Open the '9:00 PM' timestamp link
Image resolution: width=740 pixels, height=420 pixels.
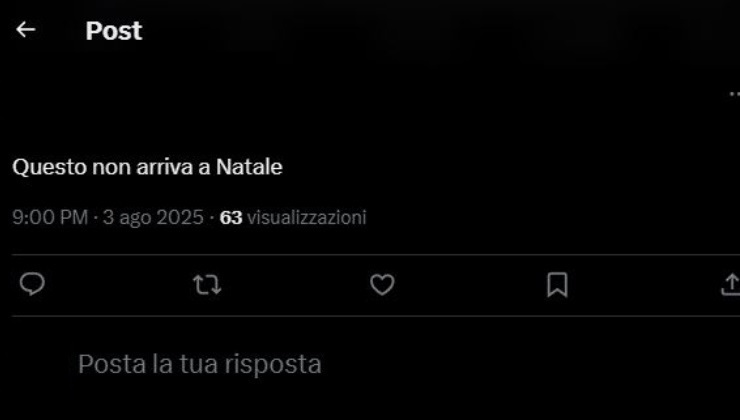coord(50,218)
